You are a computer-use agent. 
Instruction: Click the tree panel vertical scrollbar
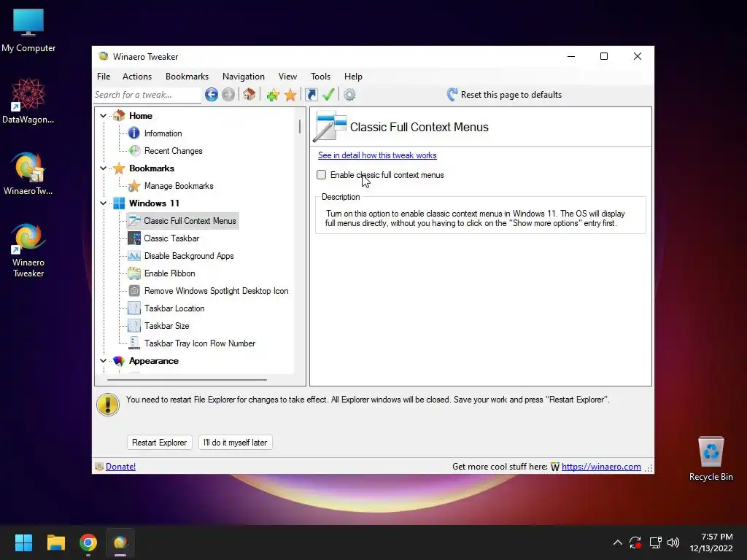coord(300,127)
